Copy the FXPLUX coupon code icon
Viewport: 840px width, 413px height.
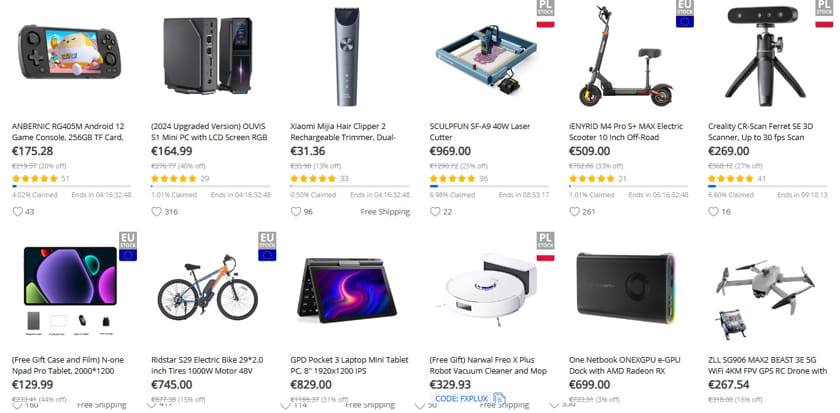(x=499, y=399)
